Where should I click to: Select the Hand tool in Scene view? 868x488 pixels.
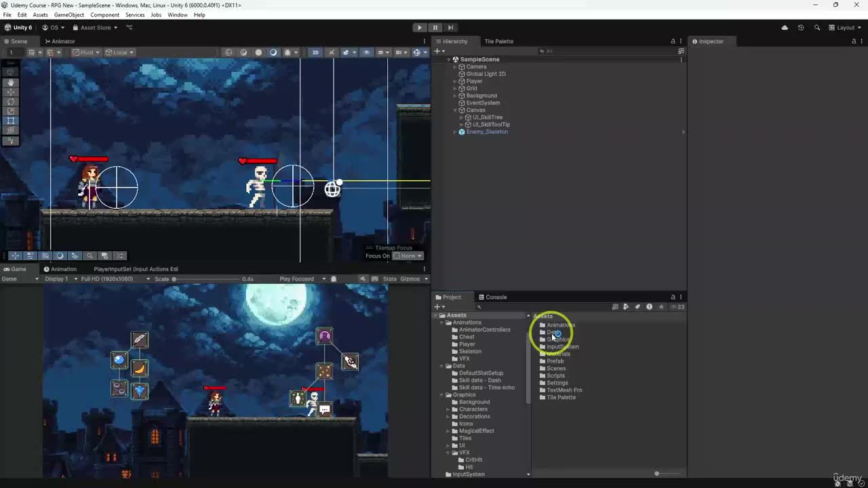click(x=11, y=82)
